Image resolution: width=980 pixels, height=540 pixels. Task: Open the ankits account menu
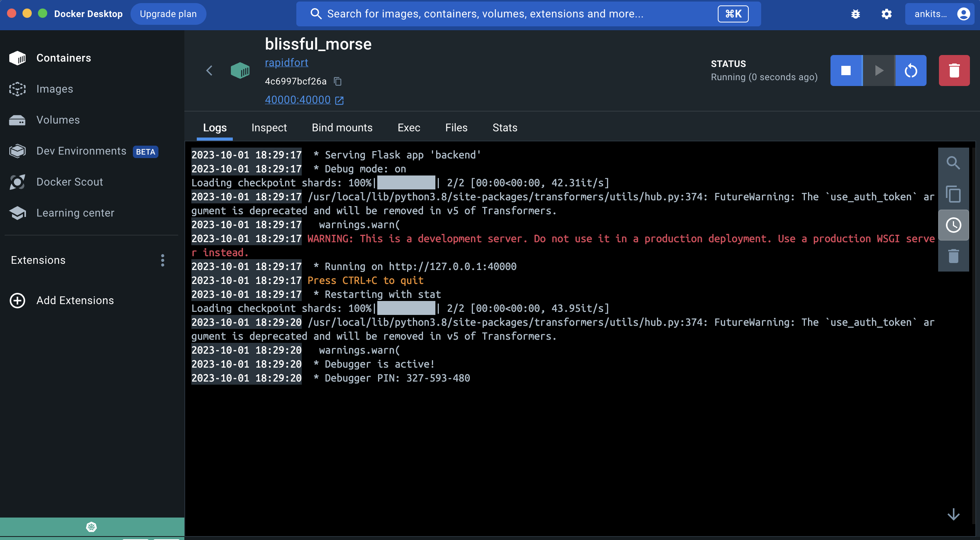pyautogui.click(x=940, y=14)
